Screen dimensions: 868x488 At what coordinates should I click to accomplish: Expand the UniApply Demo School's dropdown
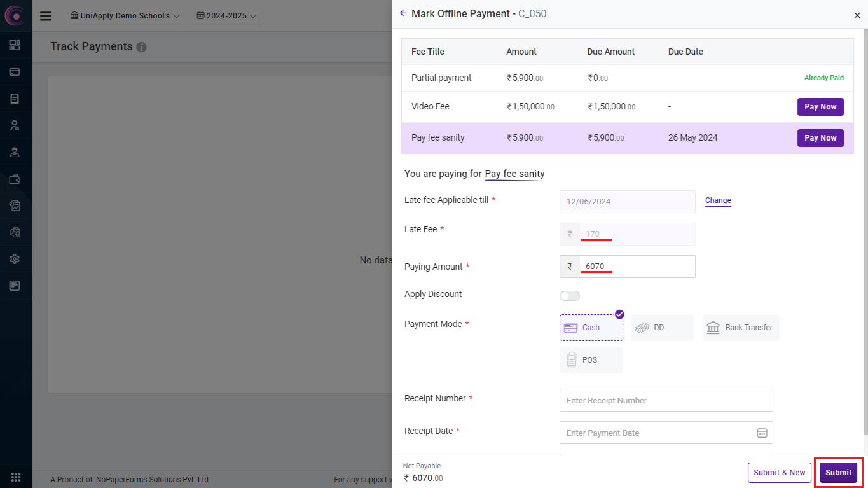pyautogui.click(x=125, y=16)
